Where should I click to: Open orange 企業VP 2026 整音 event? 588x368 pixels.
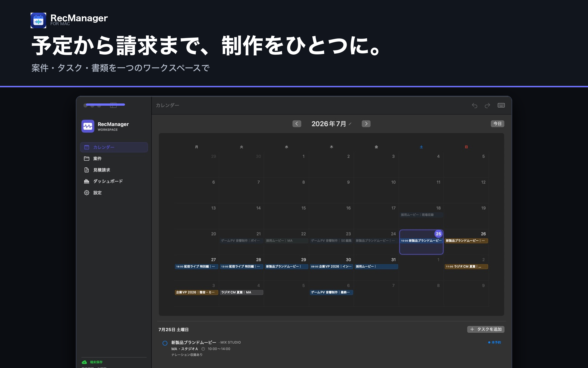click(196, 292)
